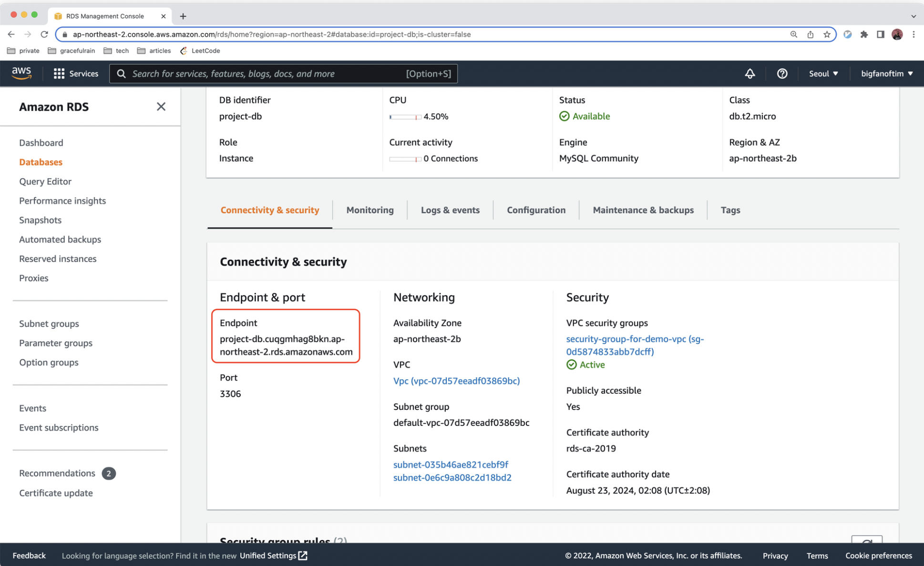Expand the bigfanoftim account menu

886,73
